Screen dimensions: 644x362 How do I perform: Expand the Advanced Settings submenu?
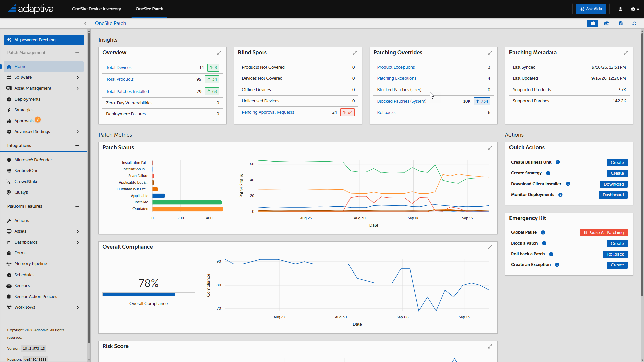(x=78, y=132)
